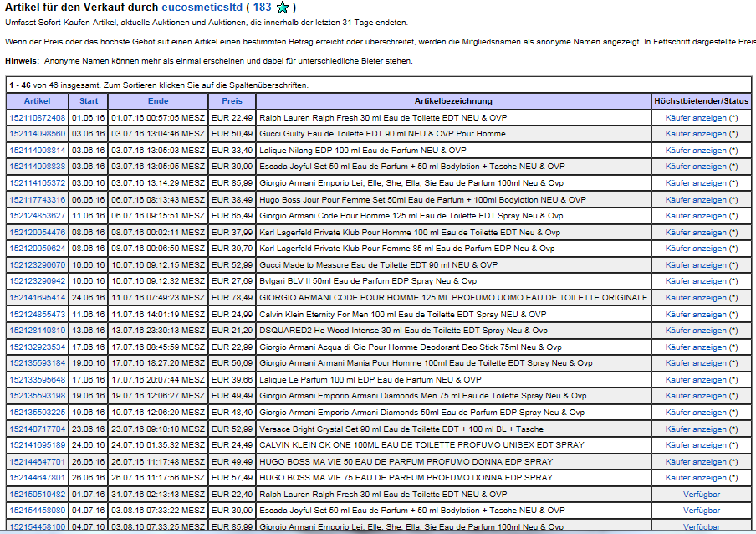
Task: Click the Artikelbezeichnung column header
Action: pos(453,100)
